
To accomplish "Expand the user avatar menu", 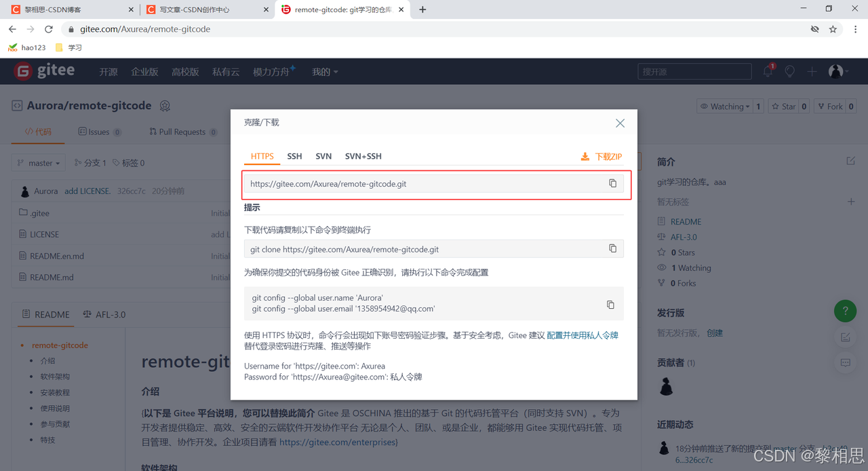I will (x=838, y=71).
